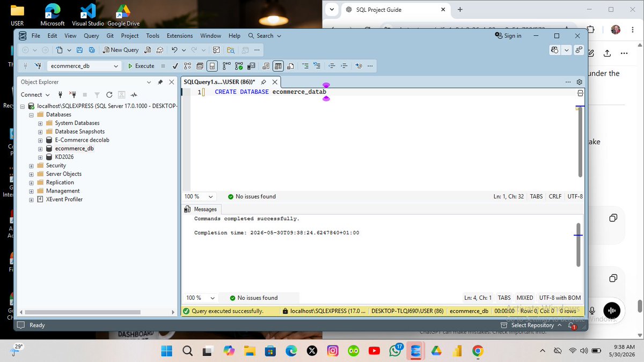Undo the last action in toolbar
Viewport: 644px width, 362px height.
click(174, 50)
